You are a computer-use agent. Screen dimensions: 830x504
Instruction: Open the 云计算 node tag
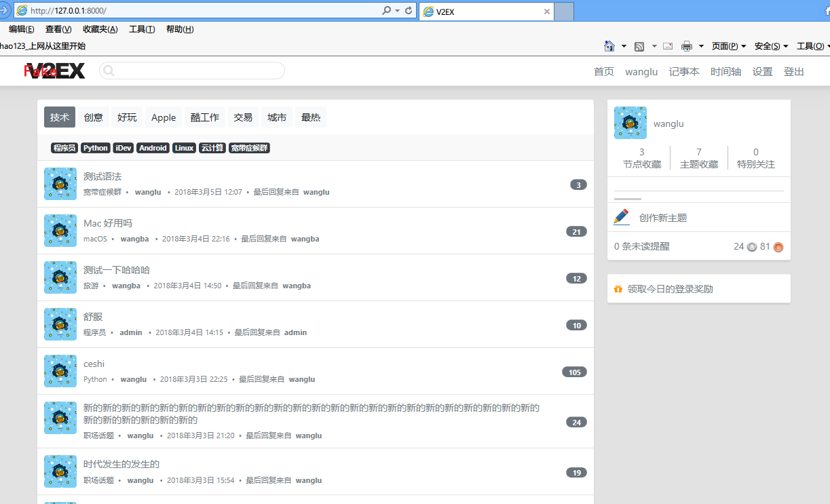[212, 148]
